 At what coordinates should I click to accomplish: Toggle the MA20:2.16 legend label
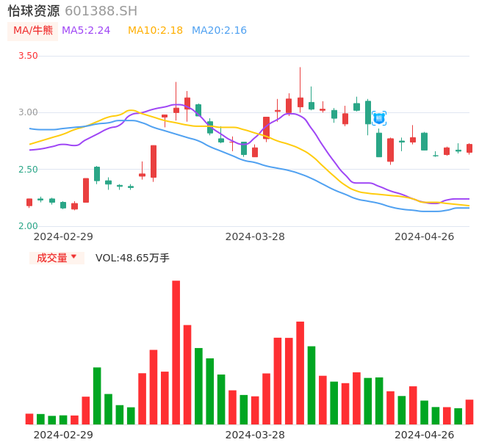[x=219, y=31]
